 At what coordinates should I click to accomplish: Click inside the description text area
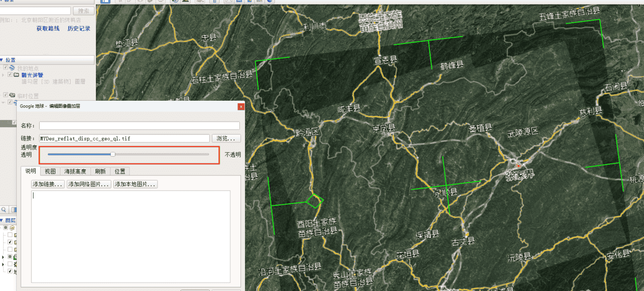tap(131, 236)
